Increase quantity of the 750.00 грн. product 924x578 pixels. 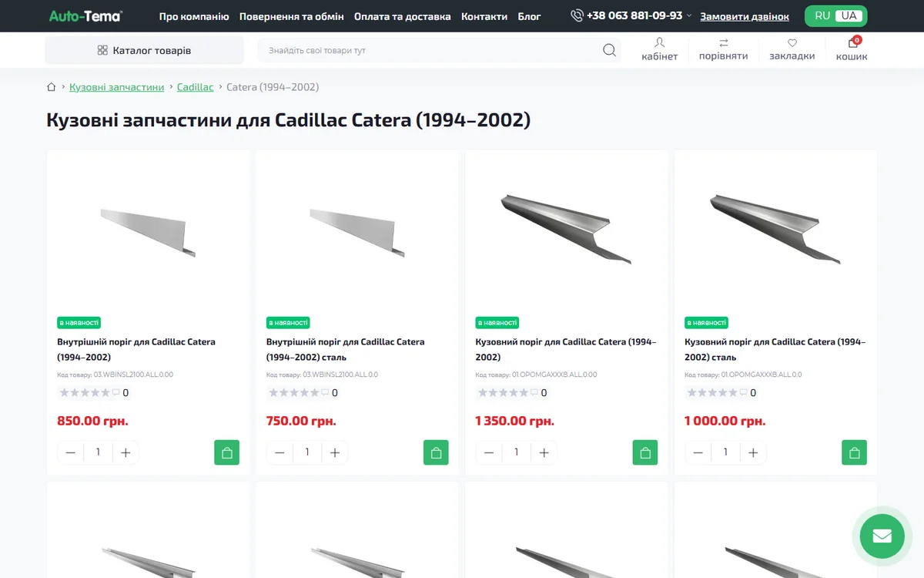(334, 452)
